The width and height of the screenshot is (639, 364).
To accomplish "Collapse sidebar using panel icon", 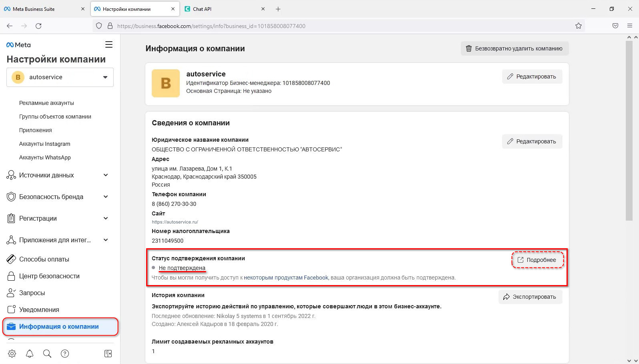I will coord(108,354).
